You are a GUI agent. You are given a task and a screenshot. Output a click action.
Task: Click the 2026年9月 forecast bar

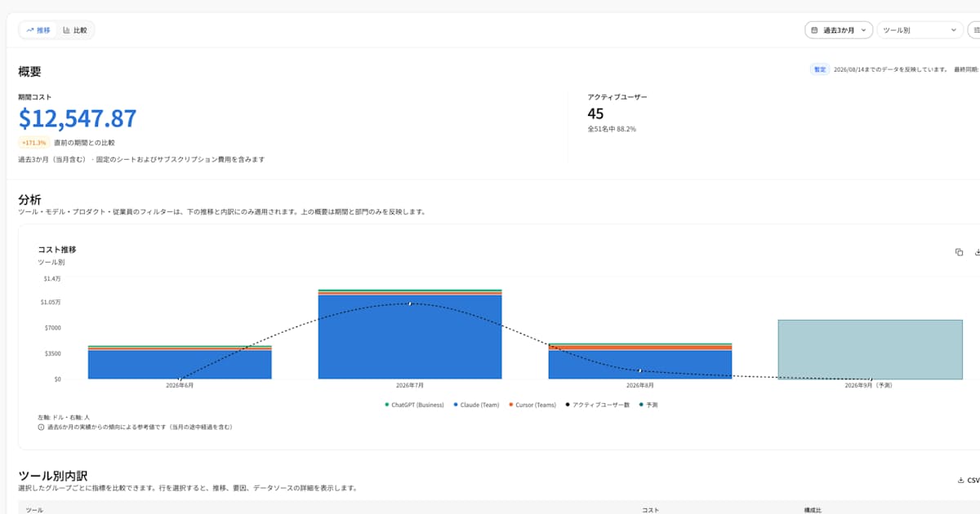871,349
